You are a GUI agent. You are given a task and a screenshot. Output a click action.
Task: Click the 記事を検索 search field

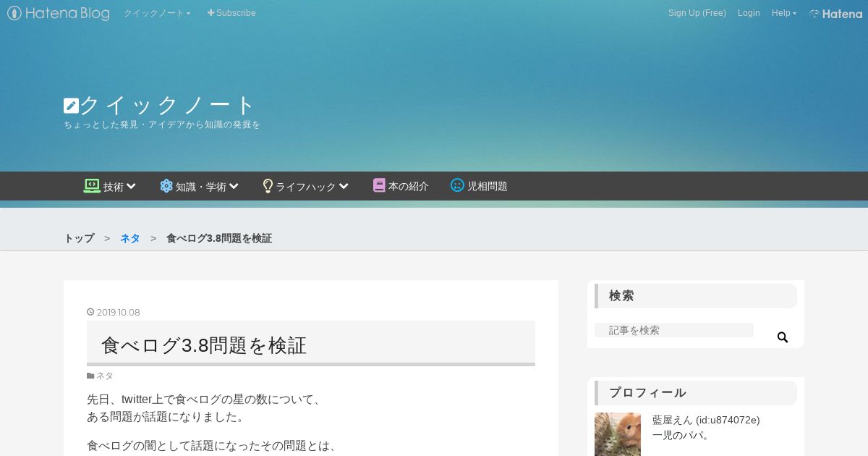pos(674,330)
